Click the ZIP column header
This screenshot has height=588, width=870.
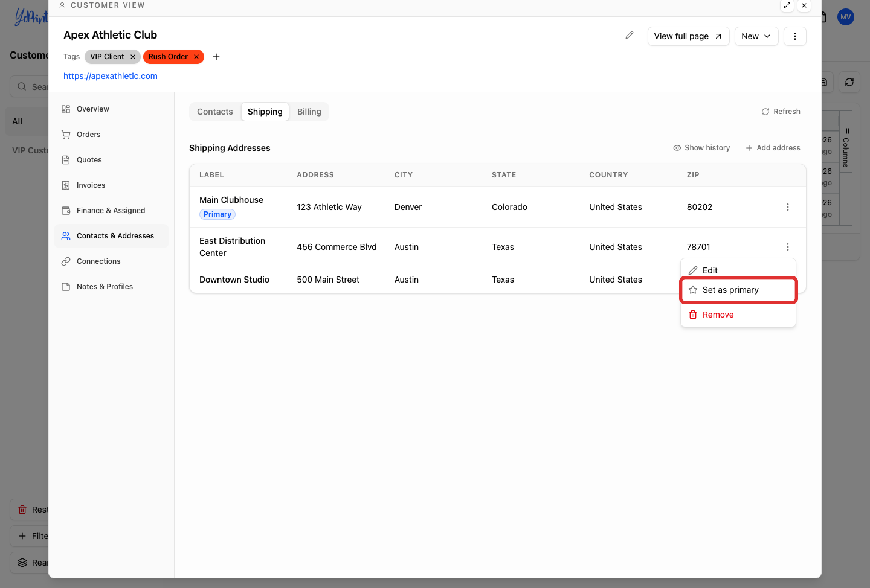[693, 175]
